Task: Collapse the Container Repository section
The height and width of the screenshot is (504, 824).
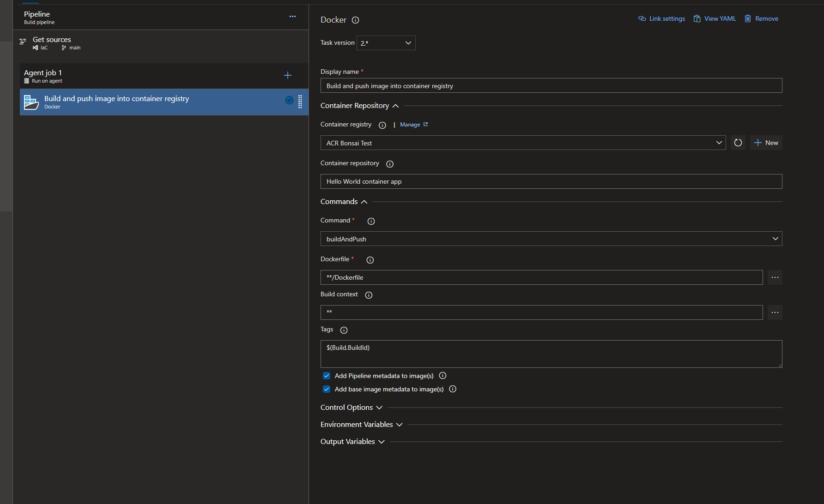Action: click(360, 106)
